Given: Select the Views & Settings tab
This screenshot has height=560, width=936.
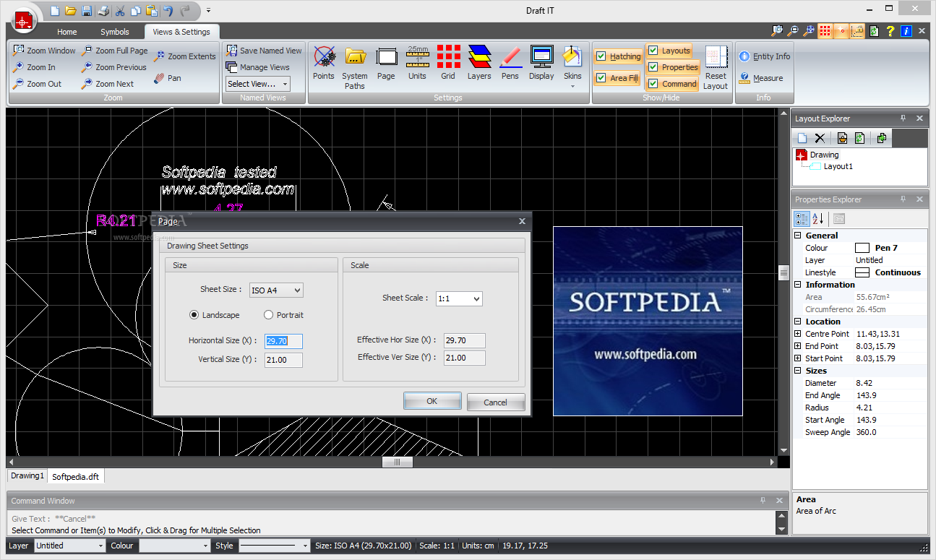Looking at the screenshot, I should click(181, 32).
